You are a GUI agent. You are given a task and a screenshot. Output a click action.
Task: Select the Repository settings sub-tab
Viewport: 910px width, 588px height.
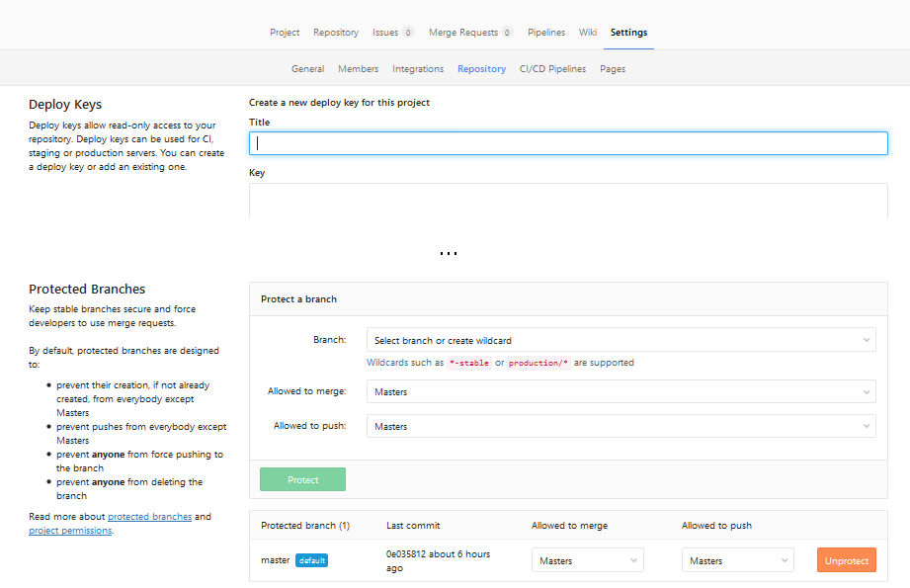click(482, 68)
